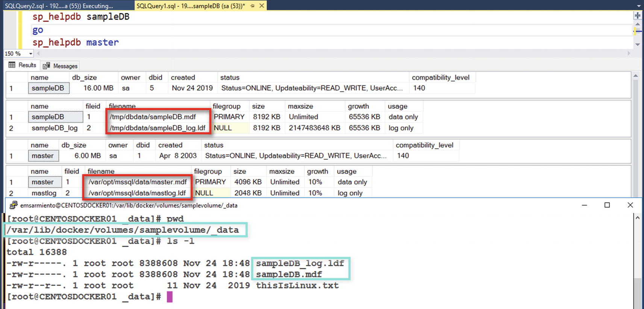Click the Results grid icon
This screenshot has width=644, height=309.
click(x=12, y=65)
